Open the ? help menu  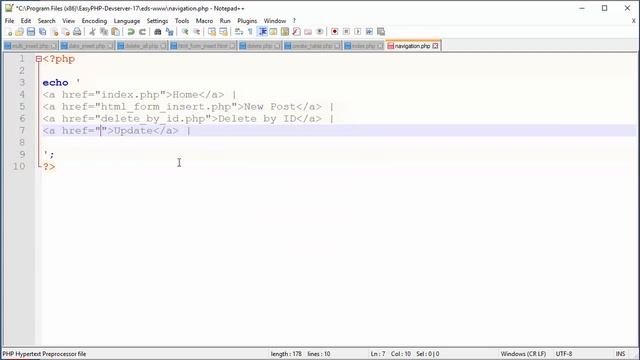pyautogui.click(x=294, y=20)
